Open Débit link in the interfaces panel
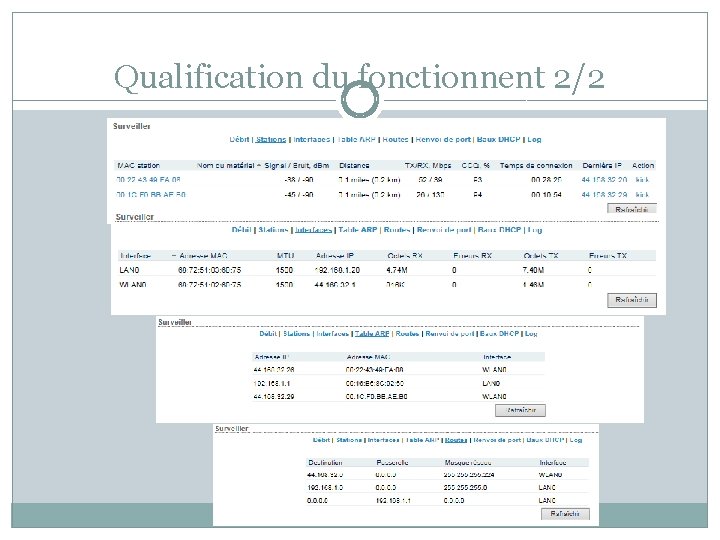 pos(242,230)
